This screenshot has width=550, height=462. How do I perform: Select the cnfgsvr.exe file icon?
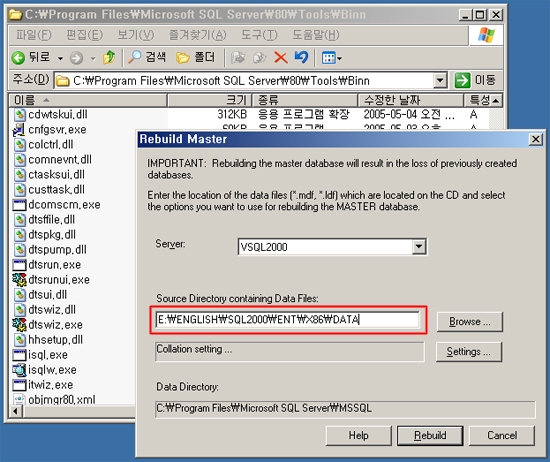click(19, 129)
